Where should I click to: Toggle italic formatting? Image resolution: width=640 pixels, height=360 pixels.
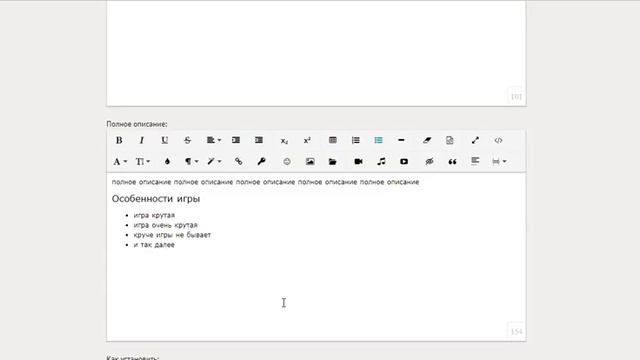point(142,140)
